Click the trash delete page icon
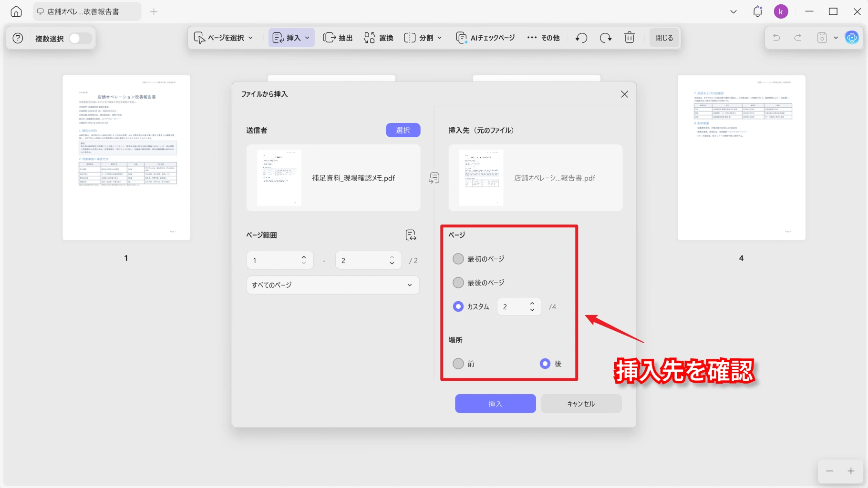Screen dimensions: 868x488 tap(630, 38)
